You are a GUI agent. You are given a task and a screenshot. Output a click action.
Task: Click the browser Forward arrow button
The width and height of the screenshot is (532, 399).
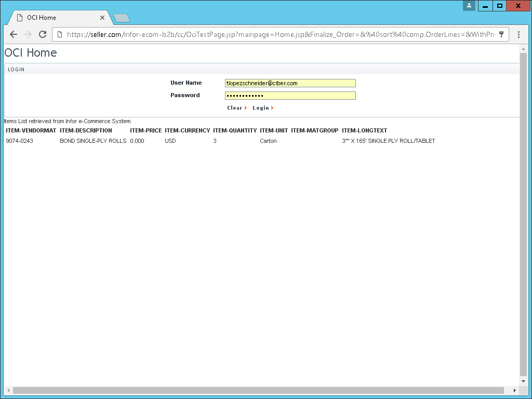click(28, 34)
